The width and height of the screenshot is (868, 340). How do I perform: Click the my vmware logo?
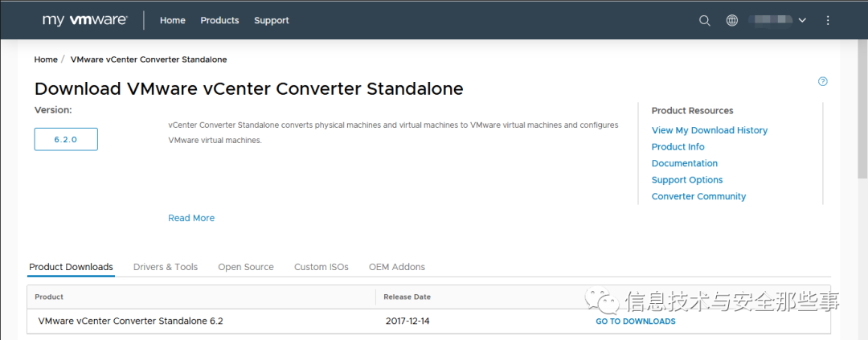(x=84, y=20)
